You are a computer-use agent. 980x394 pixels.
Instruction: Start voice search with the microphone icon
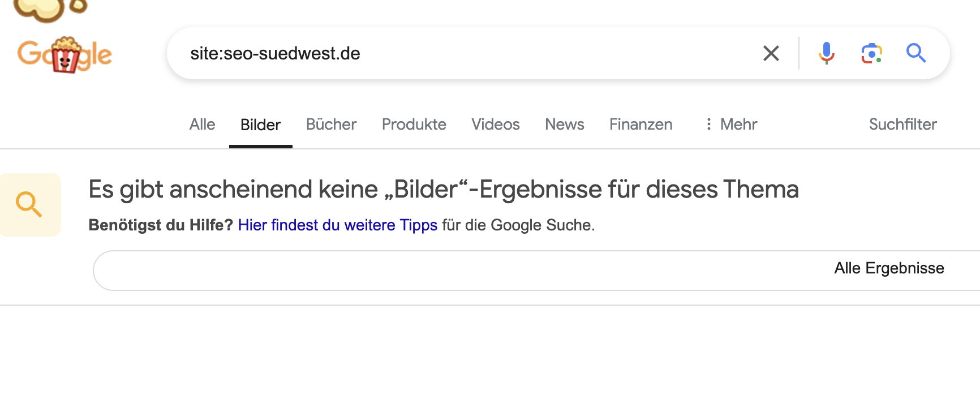(x=827, y=53)
